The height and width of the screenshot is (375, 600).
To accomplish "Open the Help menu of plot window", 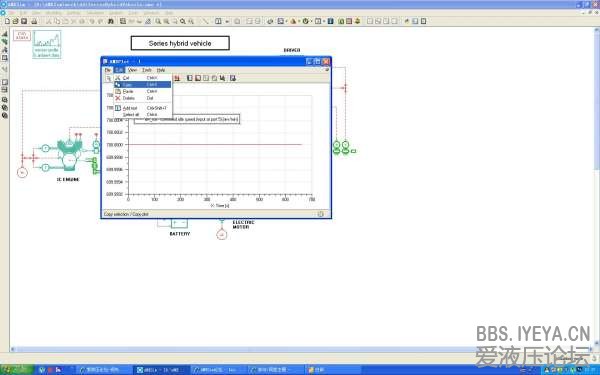I will pos(161,70).
